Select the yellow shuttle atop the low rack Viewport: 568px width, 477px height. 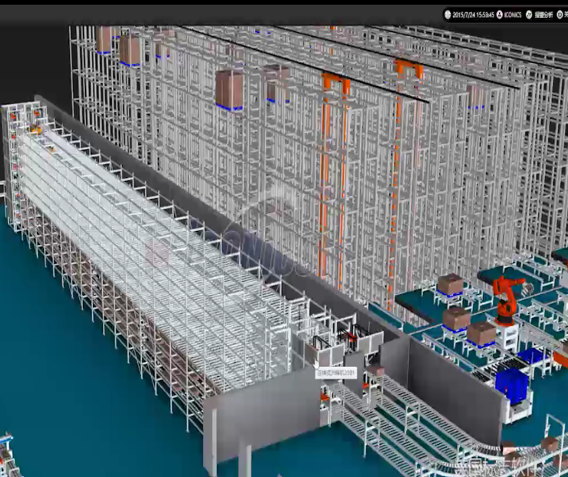click(36, 128)
